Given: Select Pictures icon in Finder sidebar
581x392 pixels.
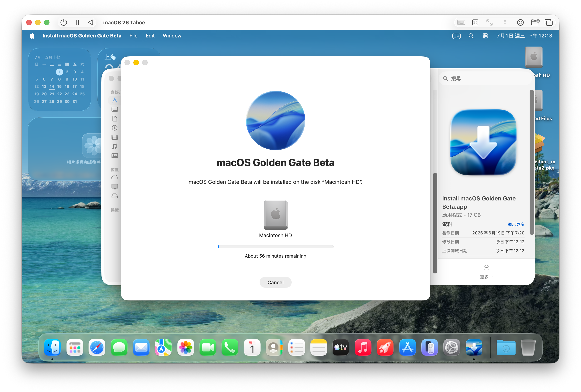Looking at the screenshot, I should tap(114, 156).
